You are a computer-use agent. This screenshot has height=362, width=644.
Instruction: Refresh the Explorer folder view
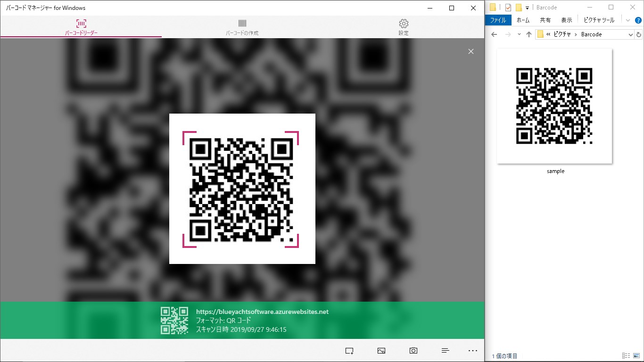tap(639, 34)
